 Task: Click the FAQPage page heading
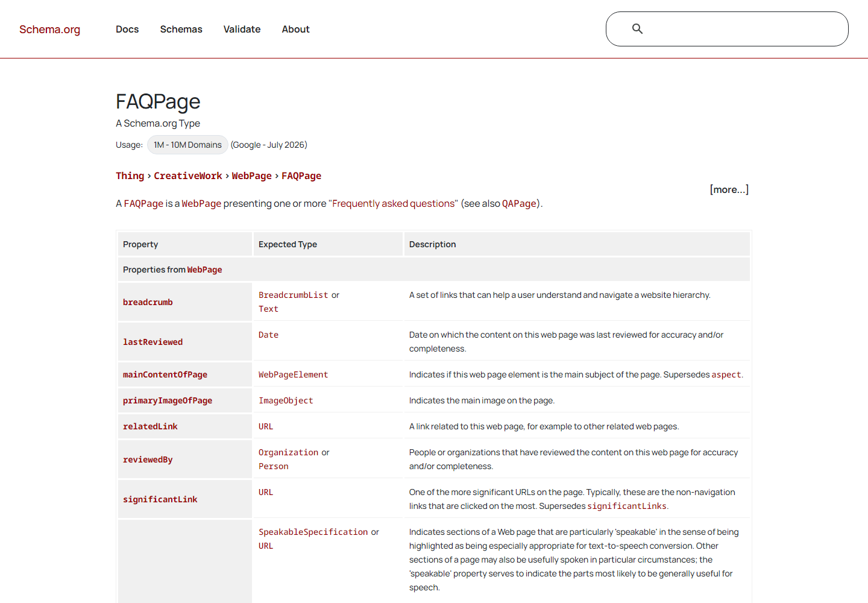(158, 101)
